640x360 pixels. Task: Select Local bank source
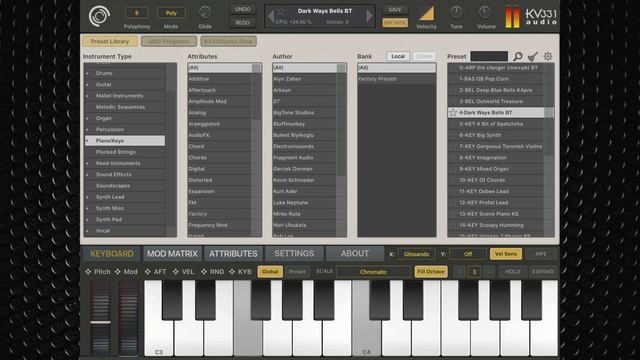(398, 56)
